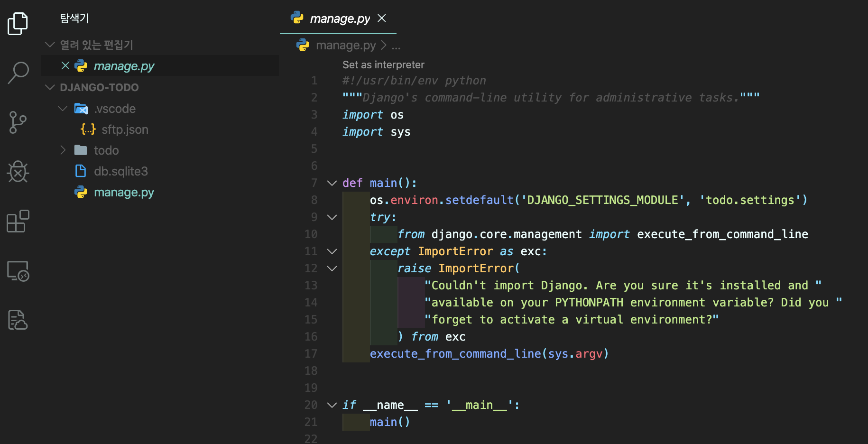Click sys.argv on line 17
Screen dimensions: 868x444
(x=575, y=354)
